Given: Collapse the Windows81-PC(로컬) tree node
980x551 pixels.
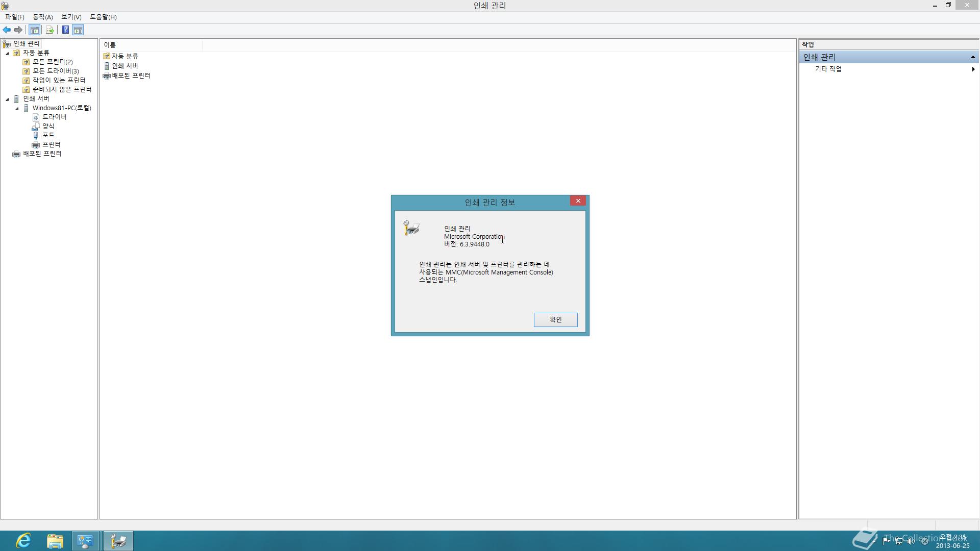Looking at the screenshot, I should (x=17, y=108).
